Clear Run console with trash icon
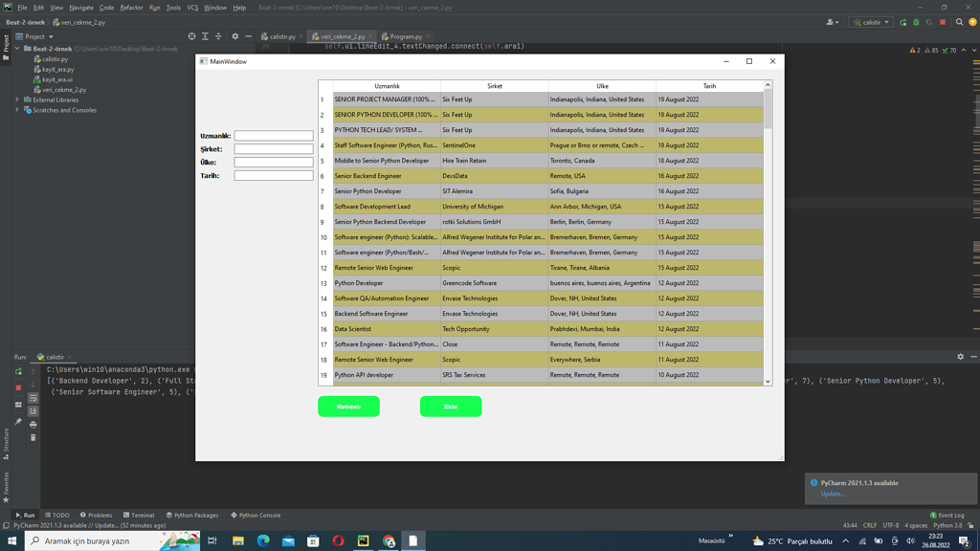The width and height of the screenshot is (980, 551). click(x=33, y=438)
